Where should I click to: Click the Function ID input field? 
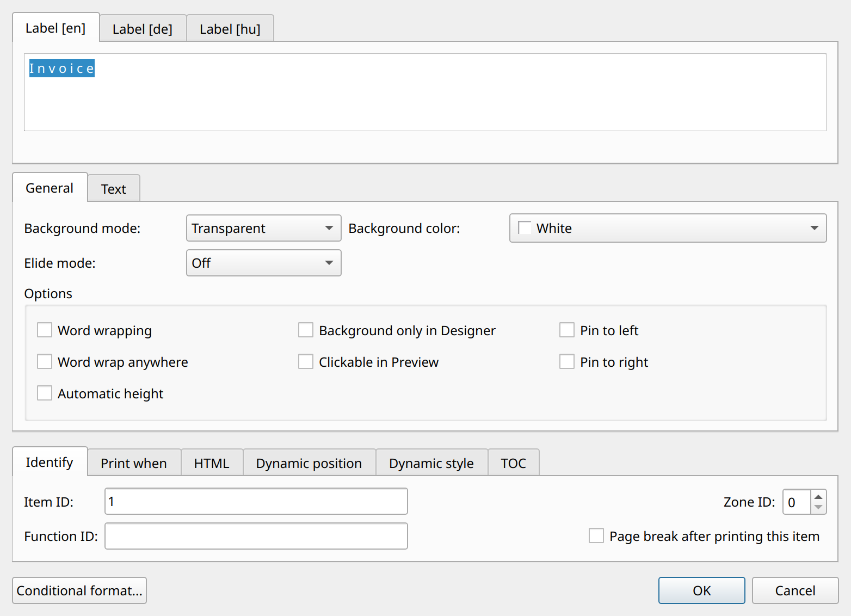pyautogui.click(x=256, y=536)
